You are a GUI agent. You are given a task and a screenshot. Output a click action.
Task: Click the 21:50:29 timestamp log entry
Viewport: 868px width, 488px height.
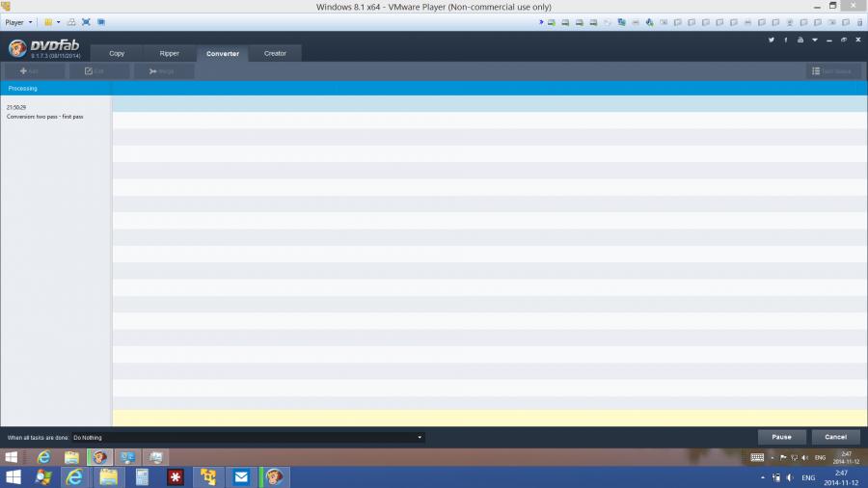pyautogui.click(x=16, y=107)
